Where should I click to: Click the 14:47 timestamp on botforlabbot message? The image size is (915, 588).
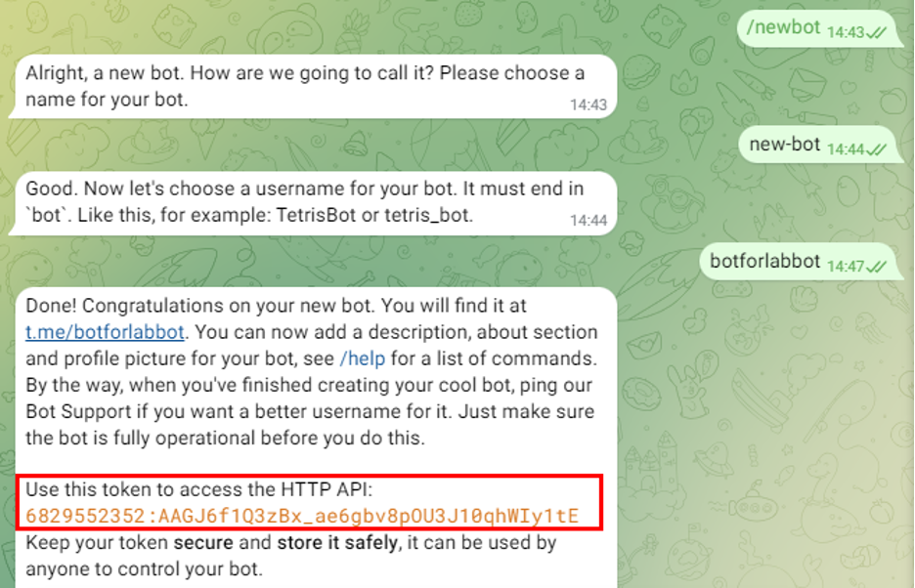click(x=846, y=267)
